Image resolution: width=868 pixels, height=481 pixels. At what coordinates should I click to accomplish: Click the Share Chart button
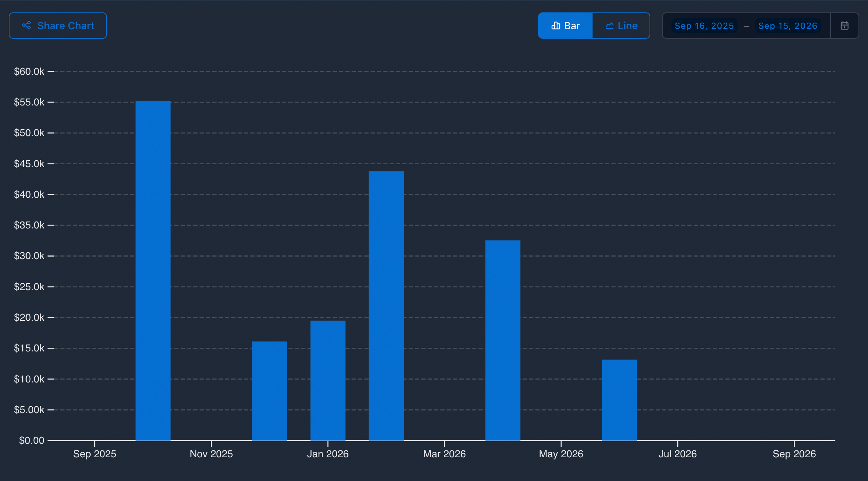click(58, 26)
